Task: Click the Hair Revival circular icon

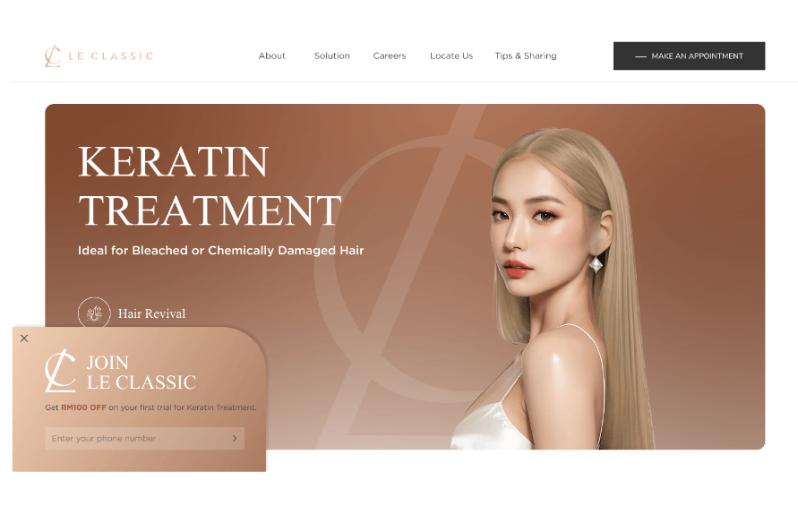Action: [x=94, y=313]
